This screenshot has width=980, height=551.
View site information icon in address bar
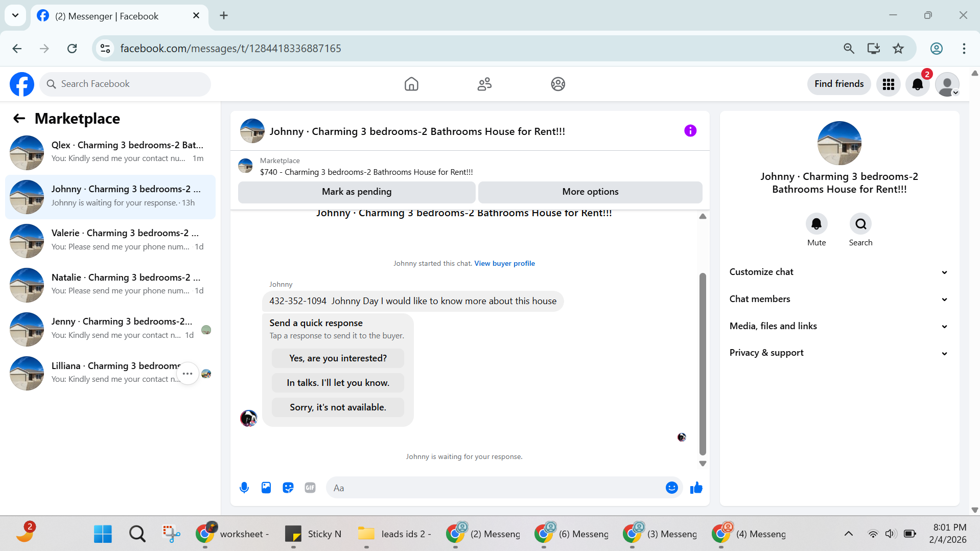[105, 49]
